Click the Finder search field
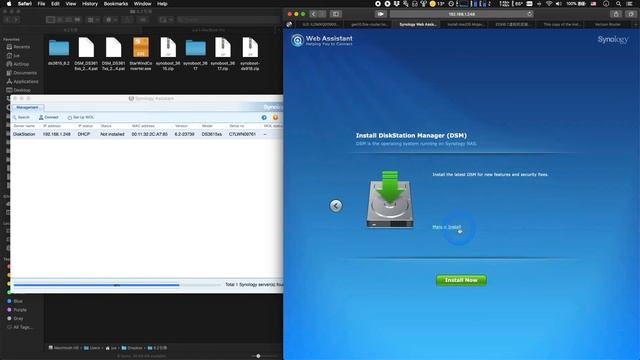The width and height of the screenshot is (640, 360). [x=229, y=20]
